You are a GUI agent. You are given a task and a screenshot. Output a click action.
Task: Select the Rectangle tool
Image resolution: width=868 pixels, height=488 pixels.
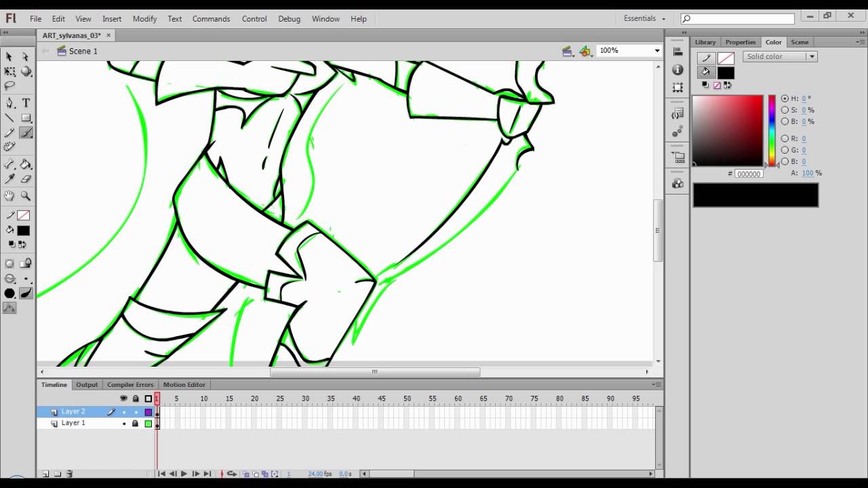point(26,118)
